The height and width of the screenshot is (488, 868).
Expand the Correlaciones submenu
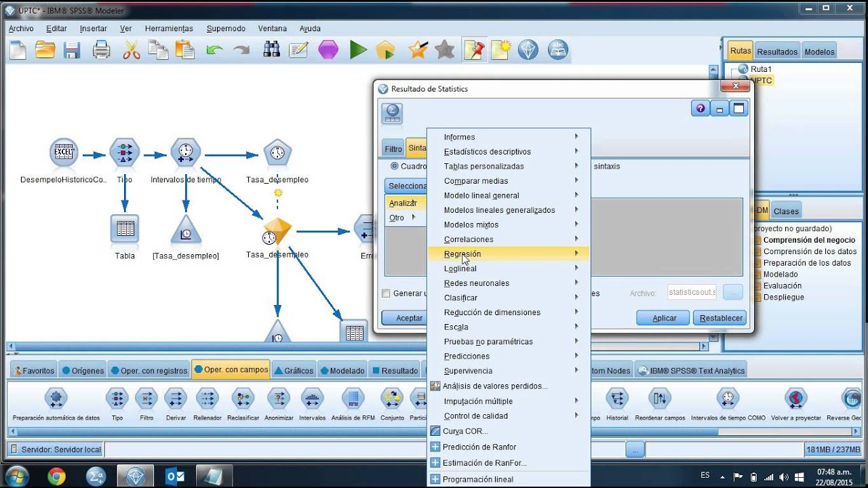(509, 239)
